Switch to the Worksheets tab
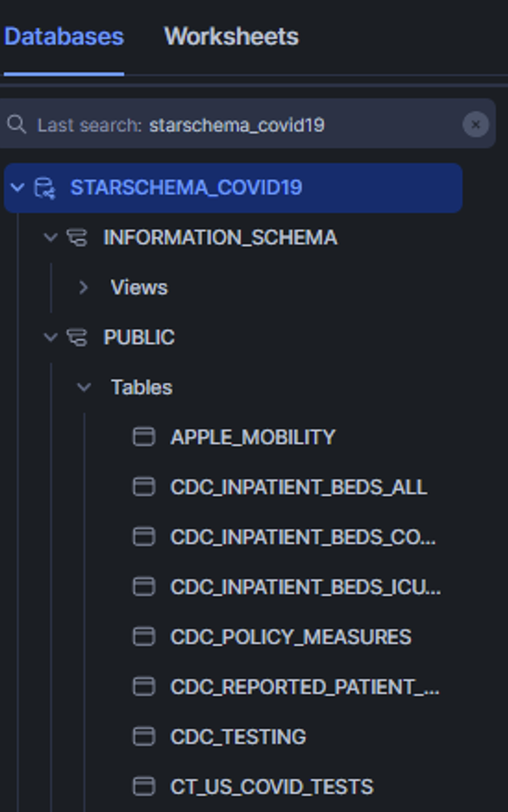This screenshot has height=812, width=508. [231, 36]
